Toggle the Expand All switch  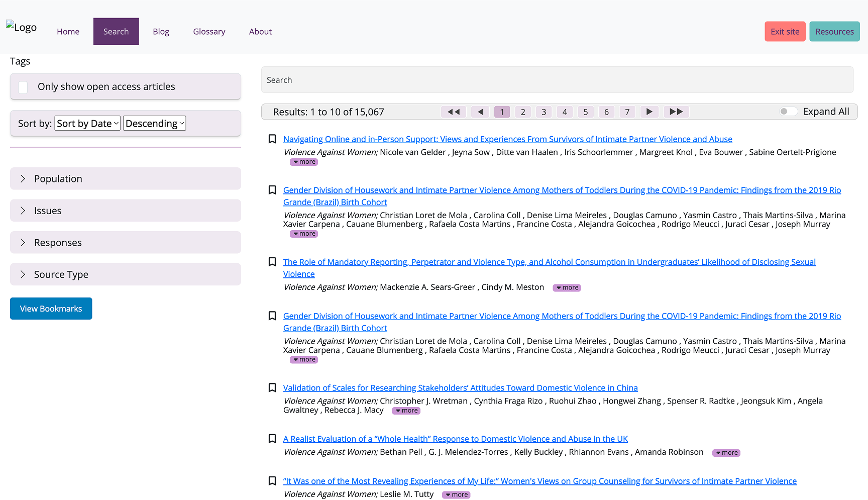pos(789,112)
